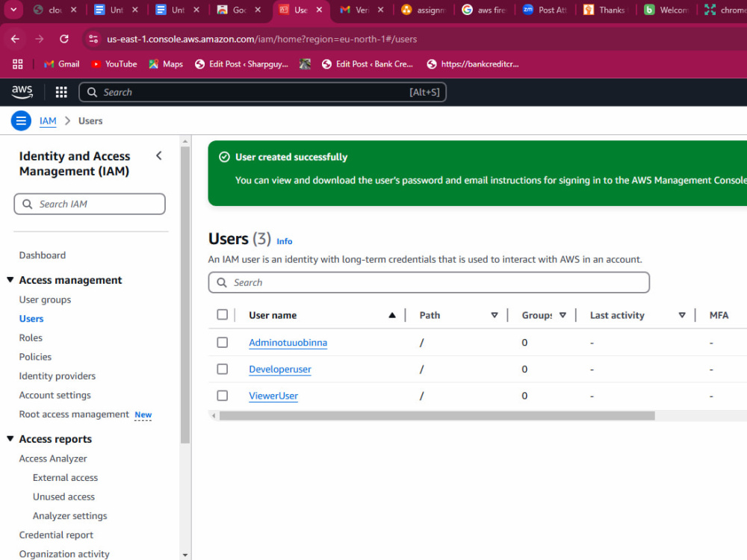The height and width of the screenshot is (560, 747).
Task: Open the Adminotuuobinna user link
Action: click(x=288, y=342)
